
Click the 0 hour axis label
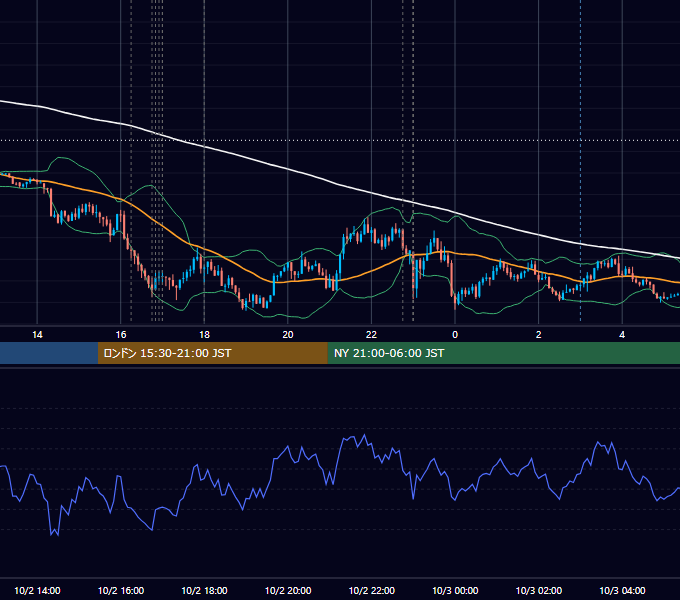pos(455,335)
